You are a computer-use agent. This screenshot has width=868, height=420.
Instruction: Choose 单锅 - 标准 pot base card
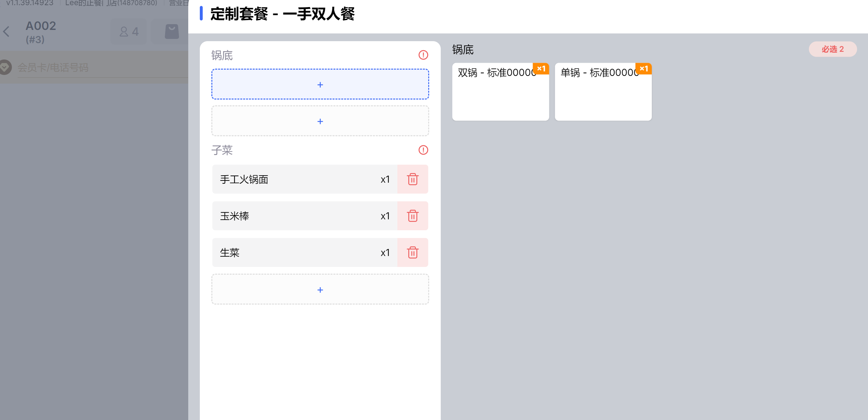click(603, 92)
